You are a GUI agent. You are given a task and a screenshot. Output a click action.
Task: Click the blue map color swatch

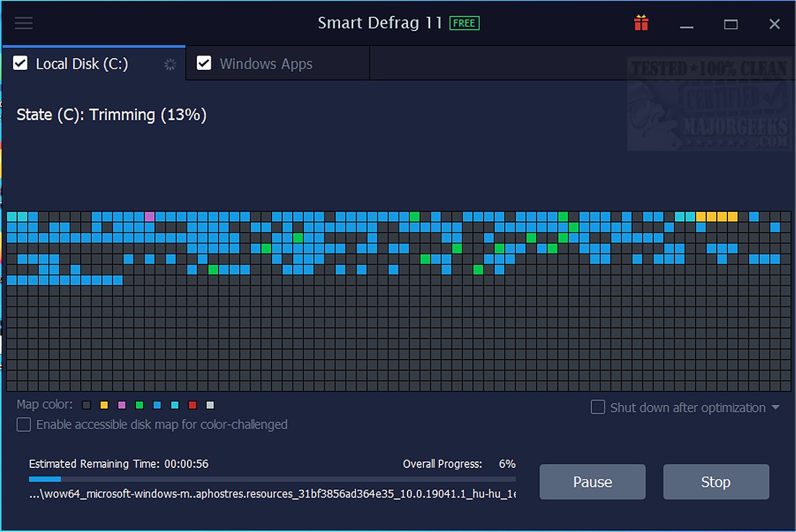click(157, 405)
